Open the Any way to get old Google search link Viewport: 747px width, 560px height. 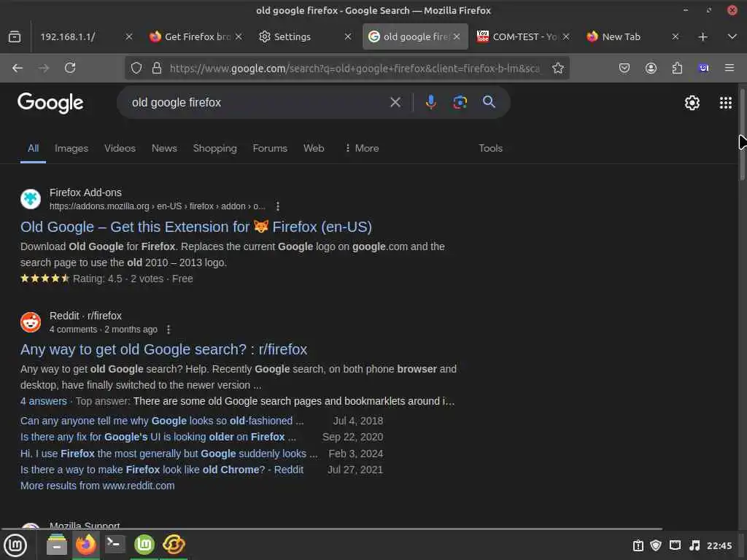coord(163,349)
